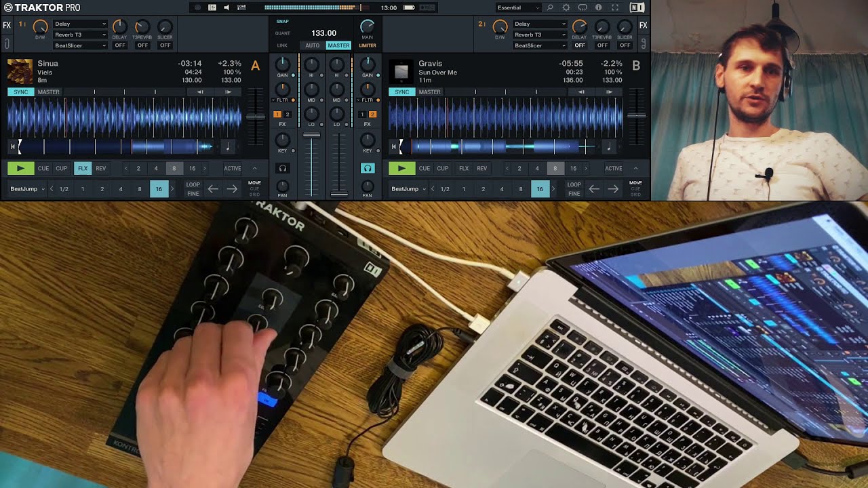Screen dimensions: 868x488
Task: Click the note icon beside deck B's stripe
Action: tap(609, 146)
